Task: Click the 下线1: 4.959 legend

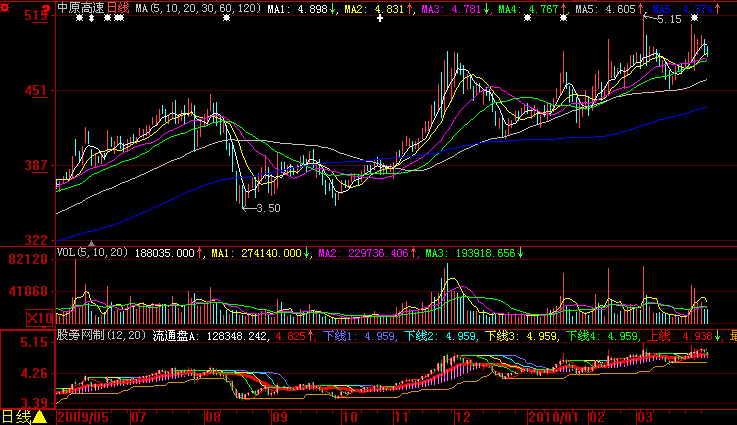Action: point(359,336)
